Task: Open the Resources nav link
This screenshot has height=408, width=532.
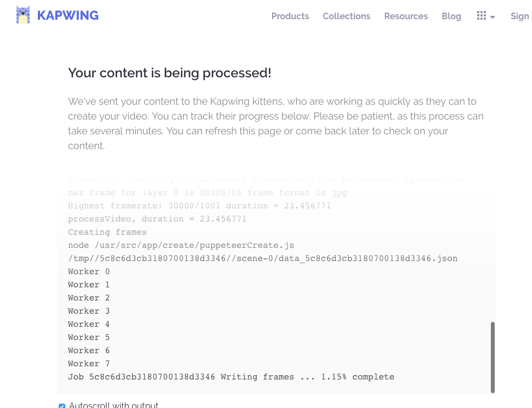Action: [406, 16]
